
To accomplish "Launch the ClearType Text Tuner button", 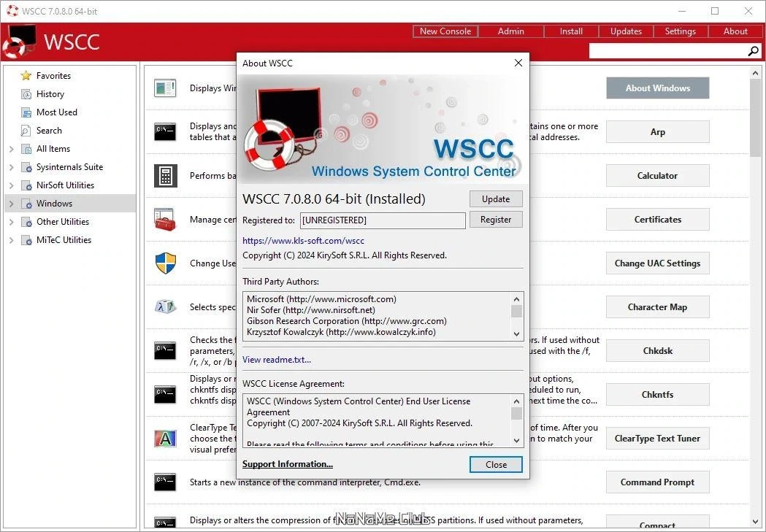I will coord(657,439).
